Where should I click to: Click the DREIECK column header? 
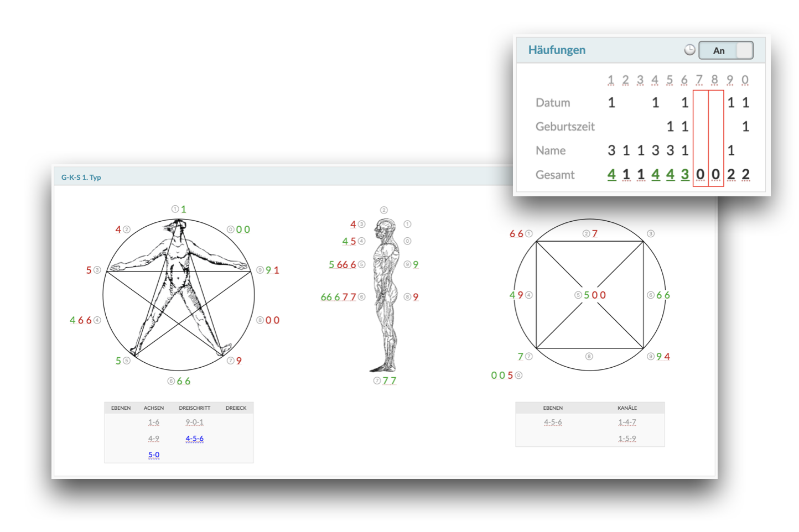236,408
